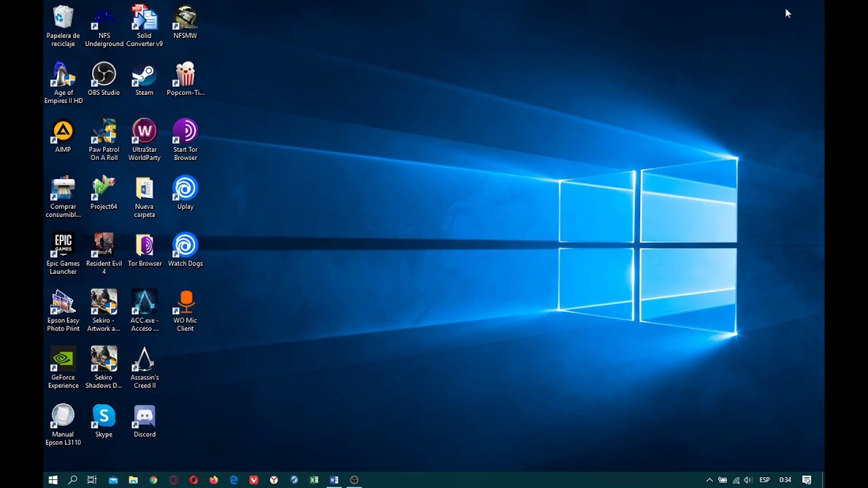Select the Assassin's Creed II shortcut

click(x=144, y=368)
